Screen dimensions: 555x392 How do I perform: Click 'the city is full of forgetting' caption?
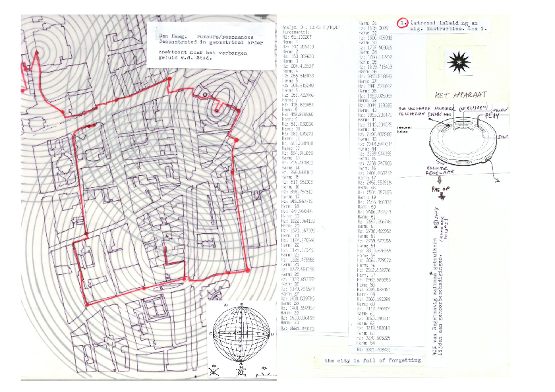click(x=372, y=360)
